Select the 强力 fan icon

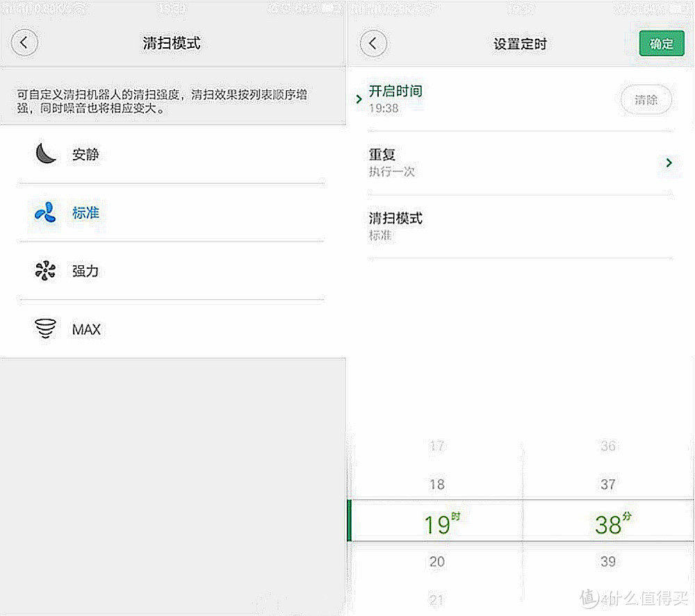(45, 271)
